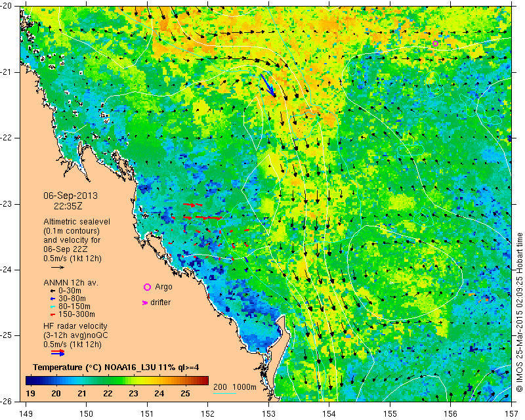The width and height of the screenshot is (525, 420).
Task: Click the longitude axis label 157
Action: [x=511, y=415]
